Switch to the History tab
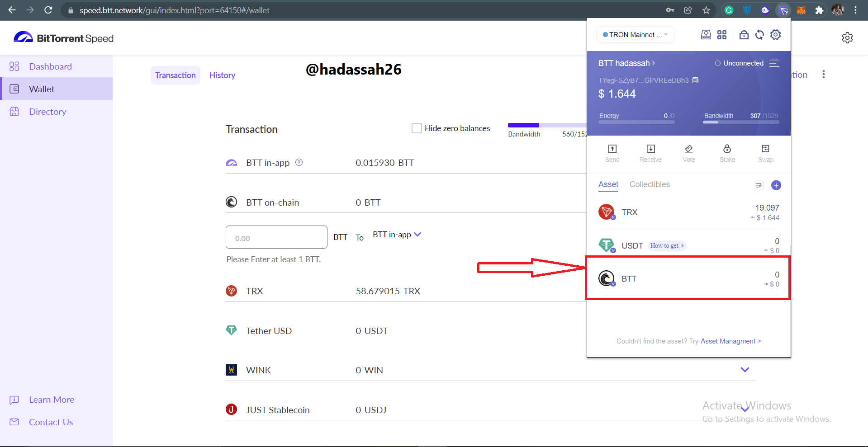 tap(222, 75)
